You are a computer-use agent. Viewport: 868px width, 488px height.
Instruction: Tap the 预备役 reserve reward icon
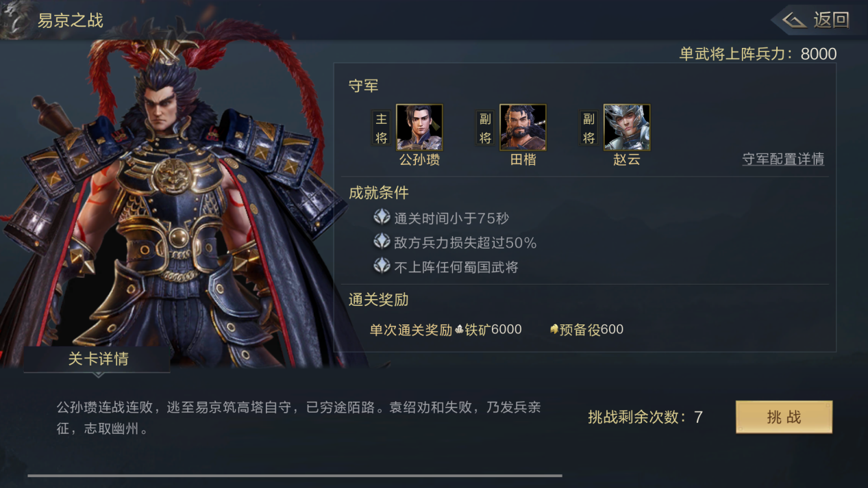coord(554,329)
